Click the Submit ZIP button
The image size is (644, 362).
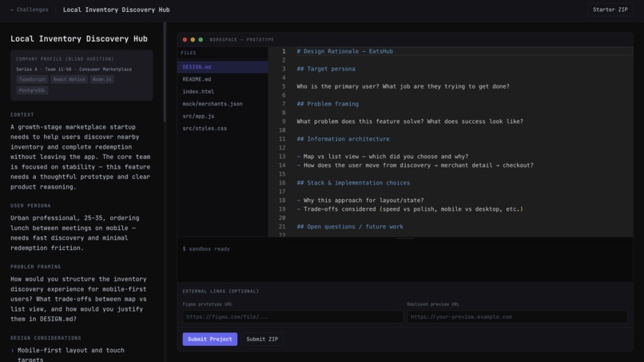pyautogui.click(x=262, y=339)
